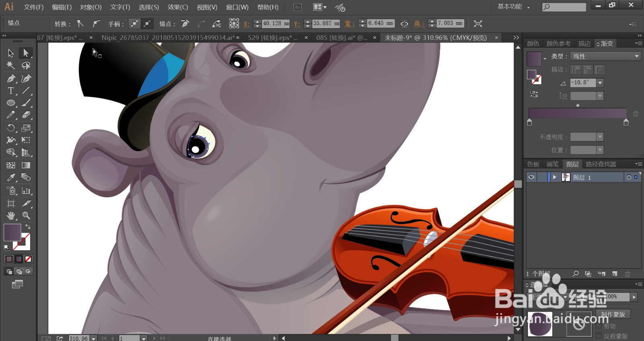Select the Pen tool
This screenshot has height=341, width=644.
coord(11,78)
